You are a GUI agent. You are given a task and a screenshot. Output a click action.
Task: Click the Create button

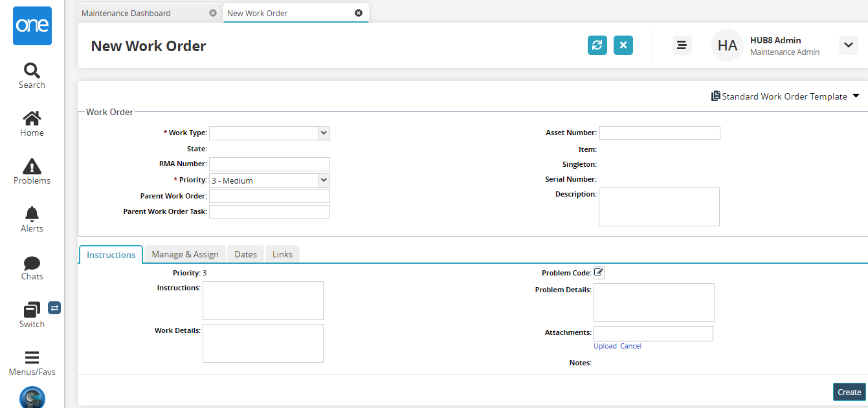point(849,392)
